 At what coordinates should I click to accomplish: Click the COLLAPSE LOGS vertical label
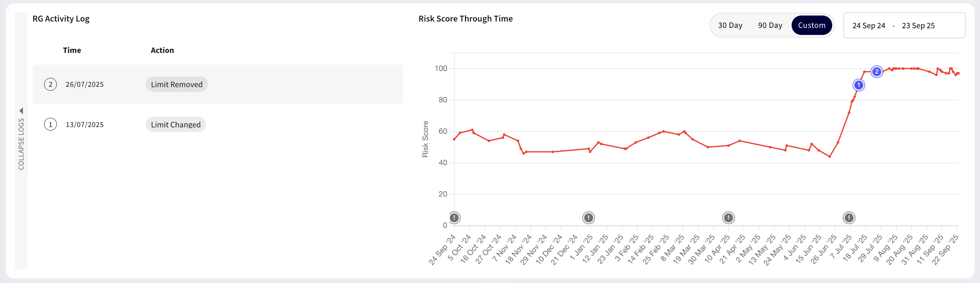click(x=21, y=144)
